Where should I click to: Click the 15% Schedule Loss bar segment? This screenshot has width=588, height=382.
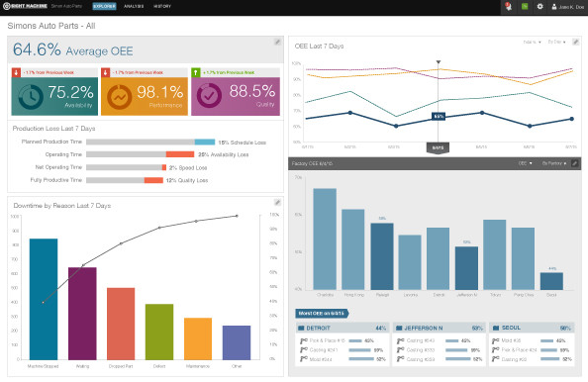205,143
